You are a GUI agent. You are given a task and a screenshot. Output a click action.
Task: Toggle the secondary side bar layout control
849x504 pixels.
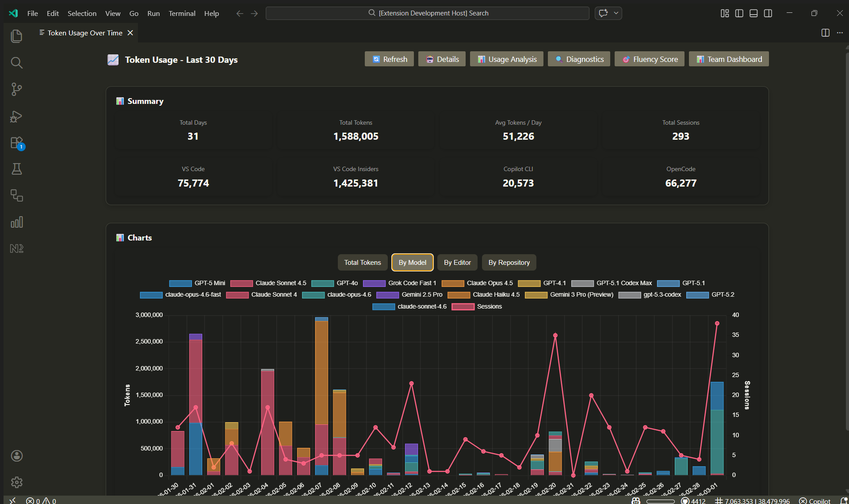tap(768, 13)
